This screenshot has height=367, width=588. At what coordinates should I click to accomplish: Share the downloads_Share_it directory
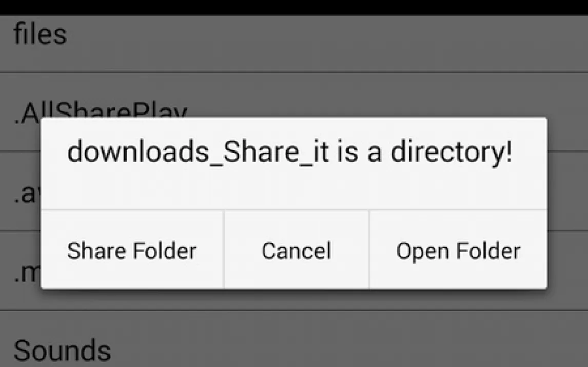click(x=132, y=250)
